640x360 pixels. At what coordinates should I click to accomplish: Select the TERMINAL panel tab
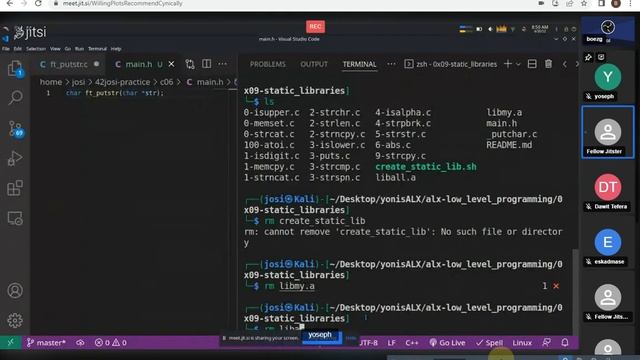(x=359, y=64)
